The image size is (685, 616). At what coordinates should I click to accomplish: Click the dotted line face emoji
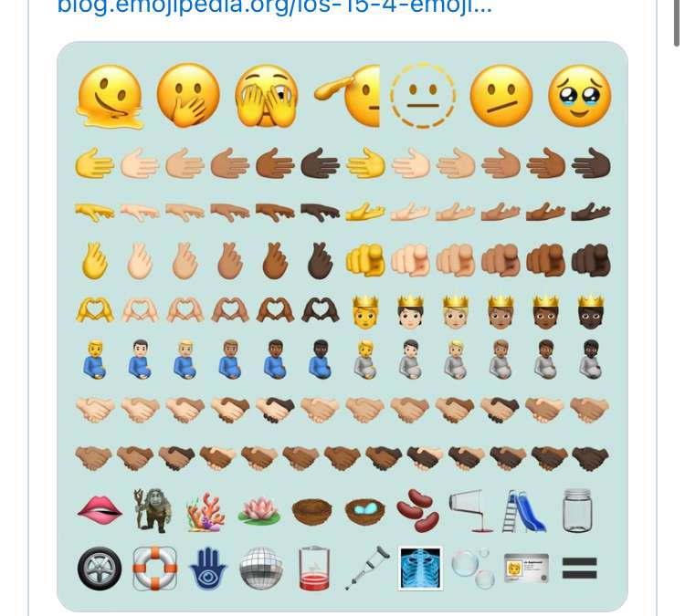(421, 95)
